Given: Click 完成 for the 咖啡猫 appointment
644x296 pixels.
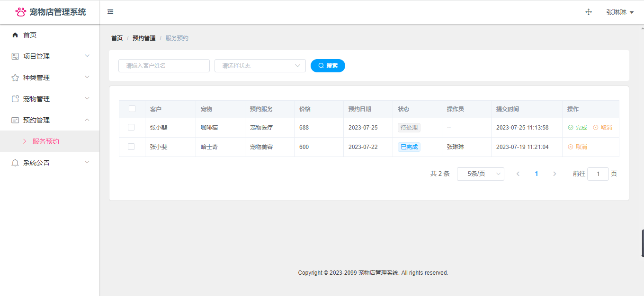Looking at the screenshot, I should pos(577,128).
